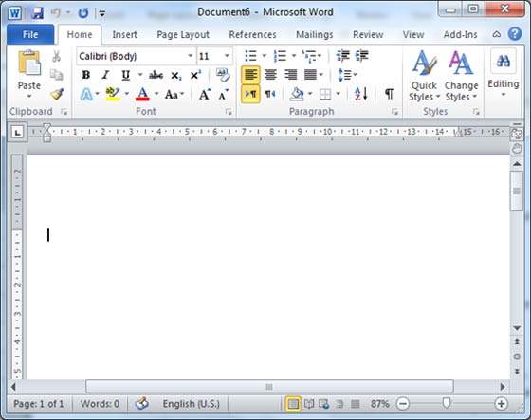Switch to Outline view icon
This screenshot has width=531, height=420.
tap(339, 404)
